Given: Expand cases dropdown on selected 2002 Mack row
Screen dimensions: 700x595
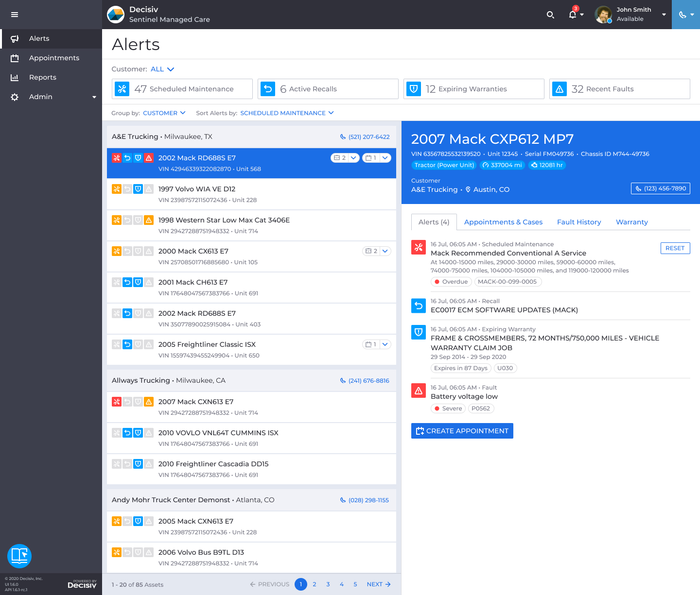Looking at the screenshot, I should point(353,158).
